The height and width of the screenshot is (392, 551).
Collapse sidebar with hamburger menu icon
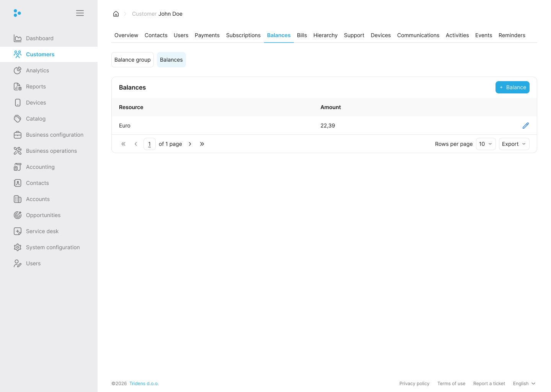tap(80, 13)
